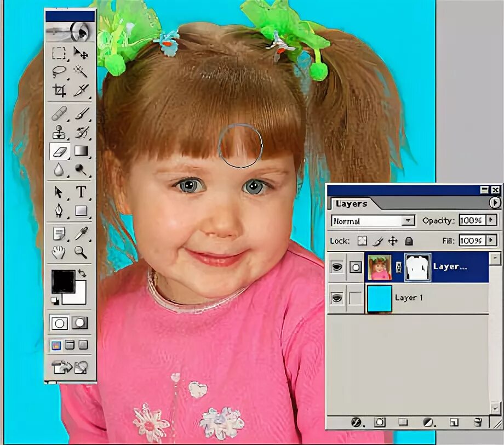Click the Fill 100% value field

click(x=472, y=240)
